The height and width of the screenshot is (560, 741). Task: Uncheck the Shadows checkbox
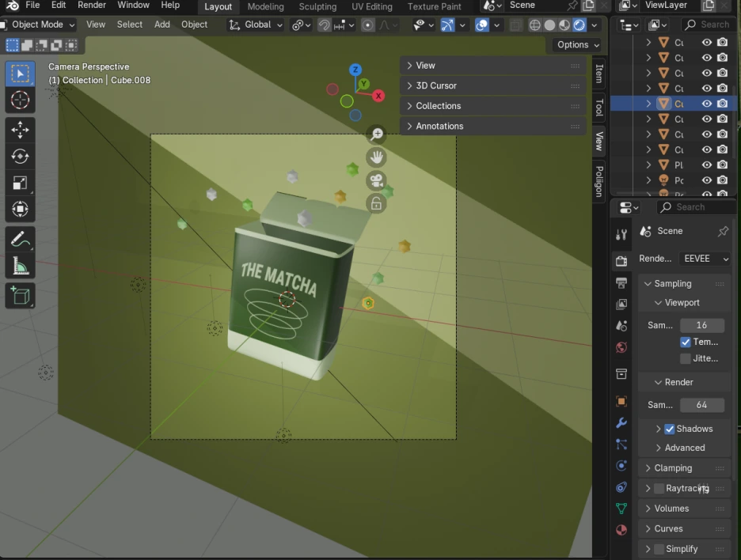(670, 429)
